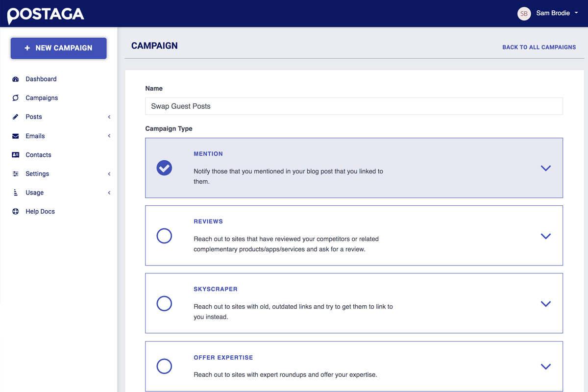Viewport: 588px width, 392px height.
Task: Click the CAMPAIGN page heading
Action: (154, 46)
